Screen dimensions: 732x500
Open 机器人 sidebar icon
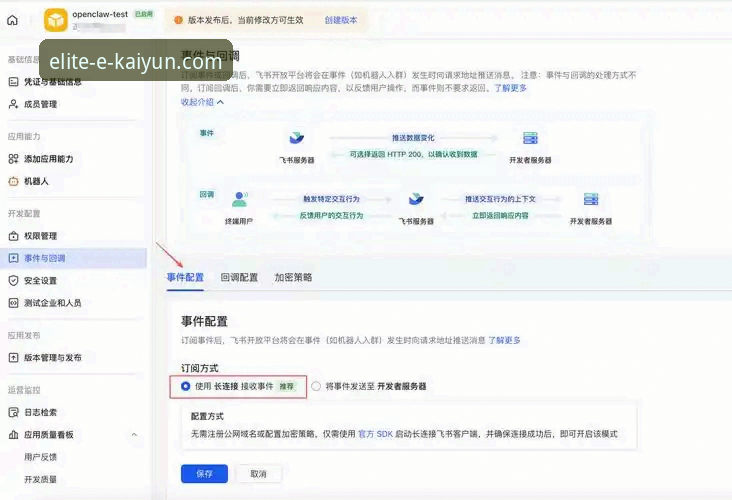pyautogui.click(x=14, y=181)
